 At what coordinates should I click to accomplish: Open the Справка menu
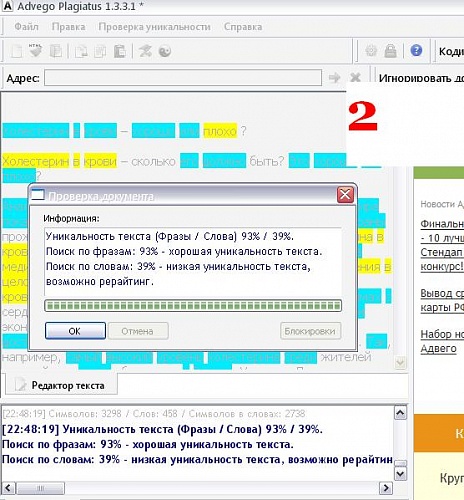pos(243,27)
